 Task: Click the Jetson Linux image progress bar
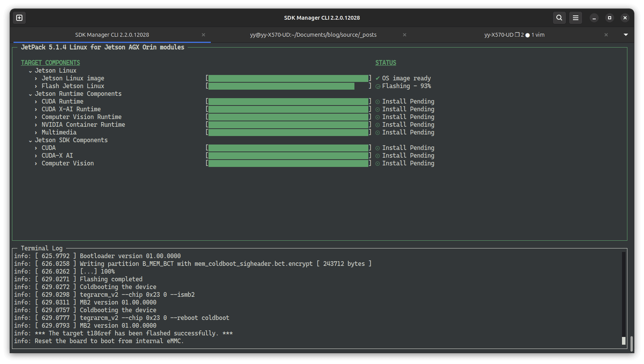pyautogui.click(x=288, y=78)
